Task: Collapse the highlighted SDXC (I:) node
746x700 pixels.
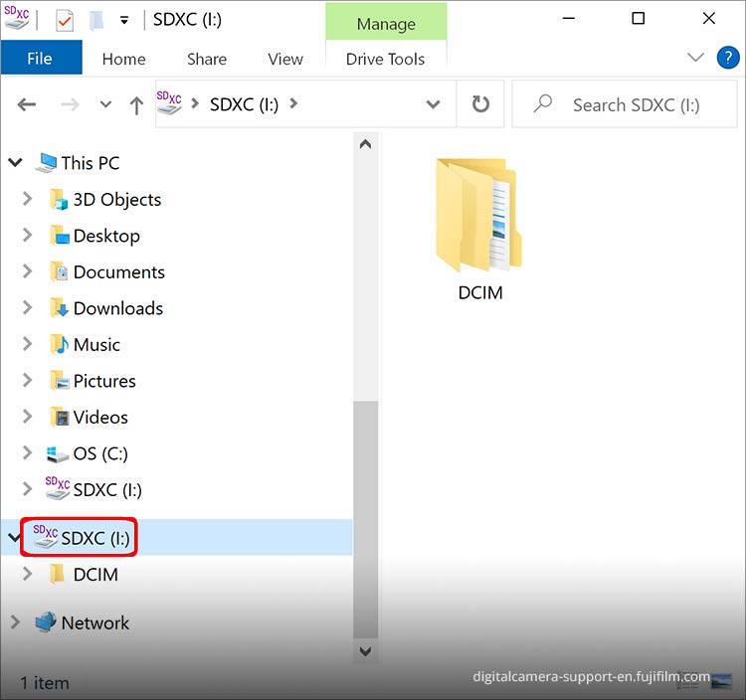Action: 14,538
